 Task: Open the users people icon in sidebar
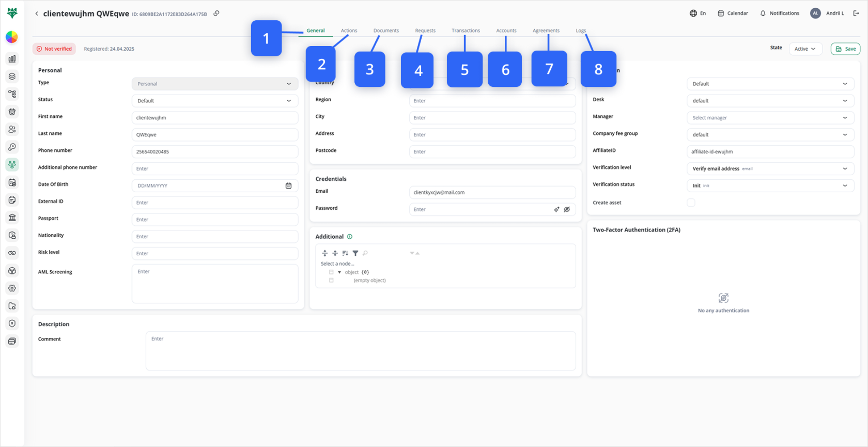pyautogui.click(x=12, y=129)
